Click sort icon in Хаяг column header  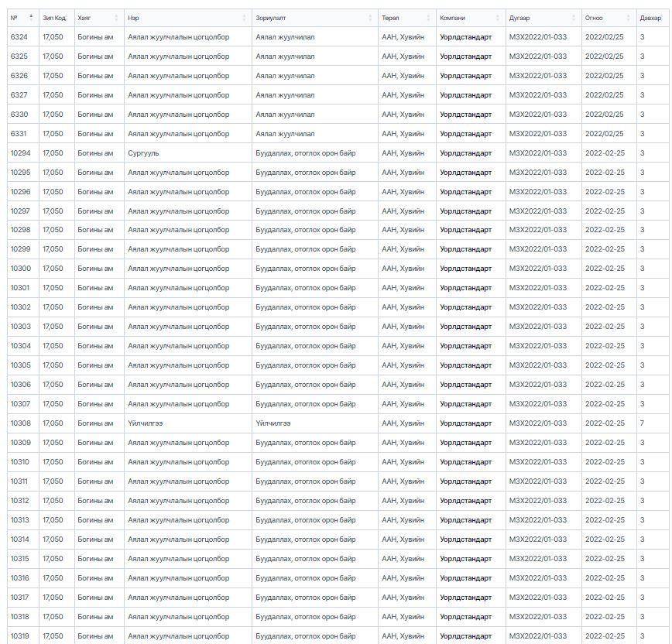(x=116, y=18)
